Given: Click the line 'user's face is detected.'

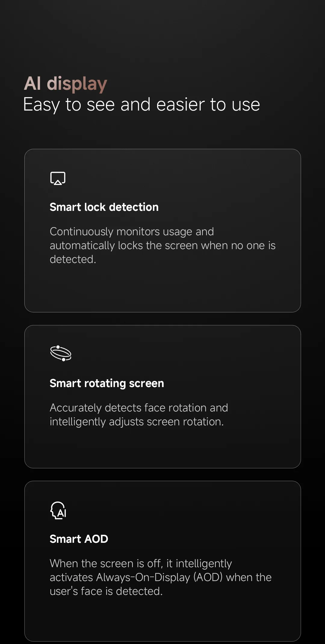Looking at the screenshot, I should coord(106,591).
